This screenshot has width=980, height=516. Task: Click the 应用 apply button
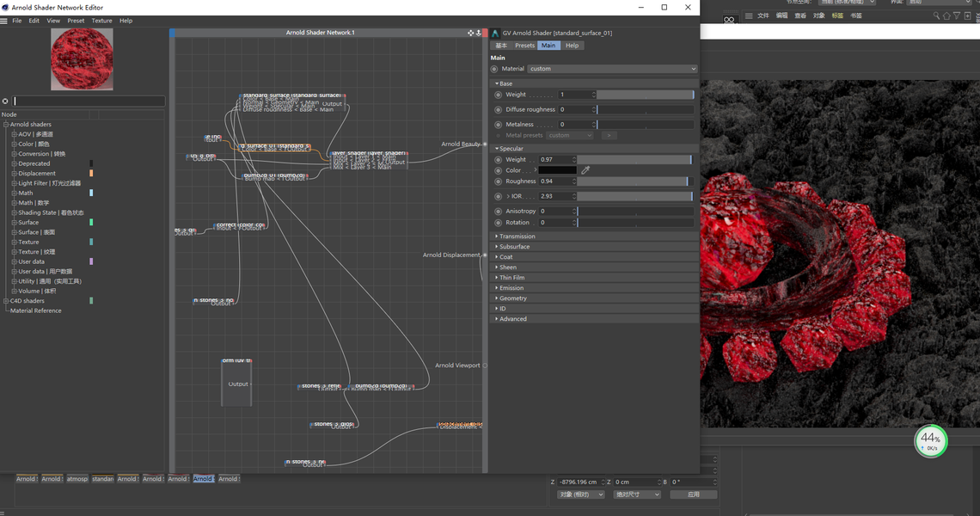[x=693, y=494]
